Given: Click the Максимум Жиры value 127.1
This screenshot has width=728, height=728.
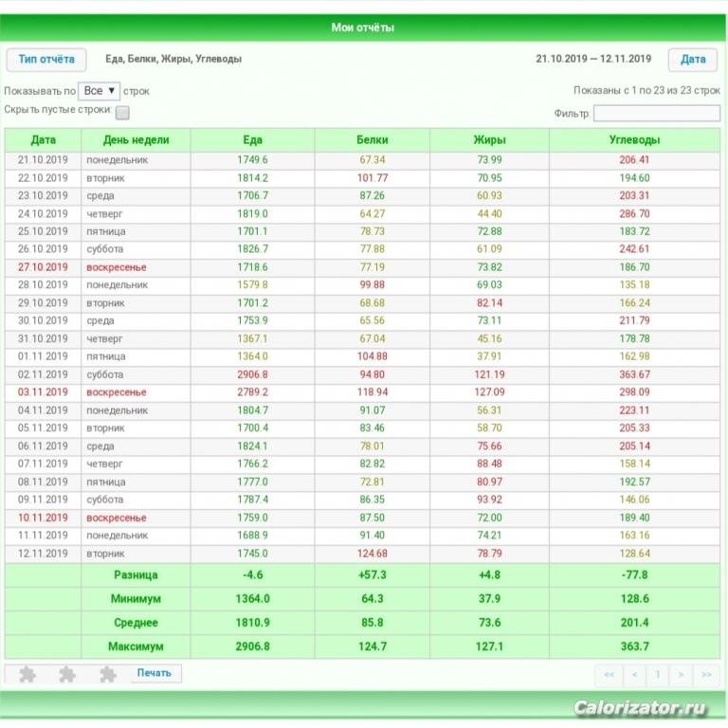Looking at the screenshot, I should [x=489, y=646].
